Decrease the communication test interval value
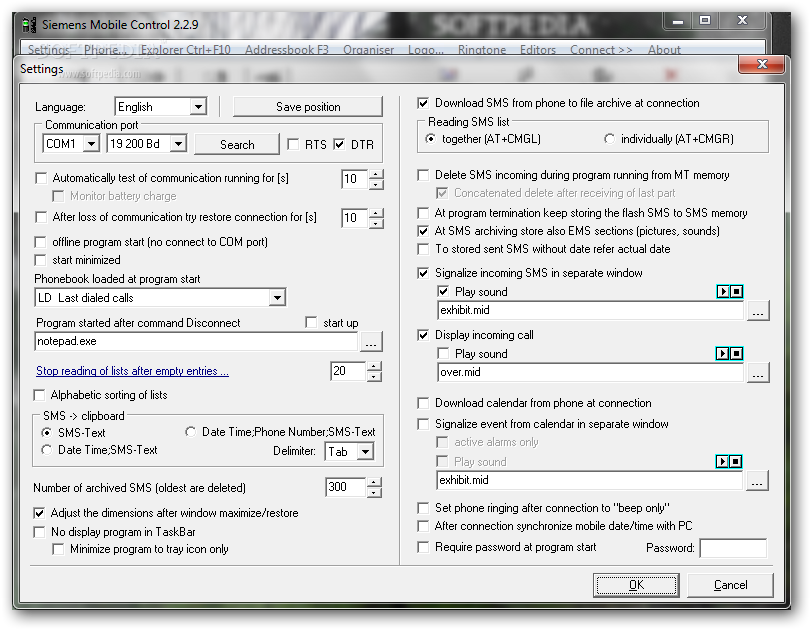 click(x=377, y=184)
